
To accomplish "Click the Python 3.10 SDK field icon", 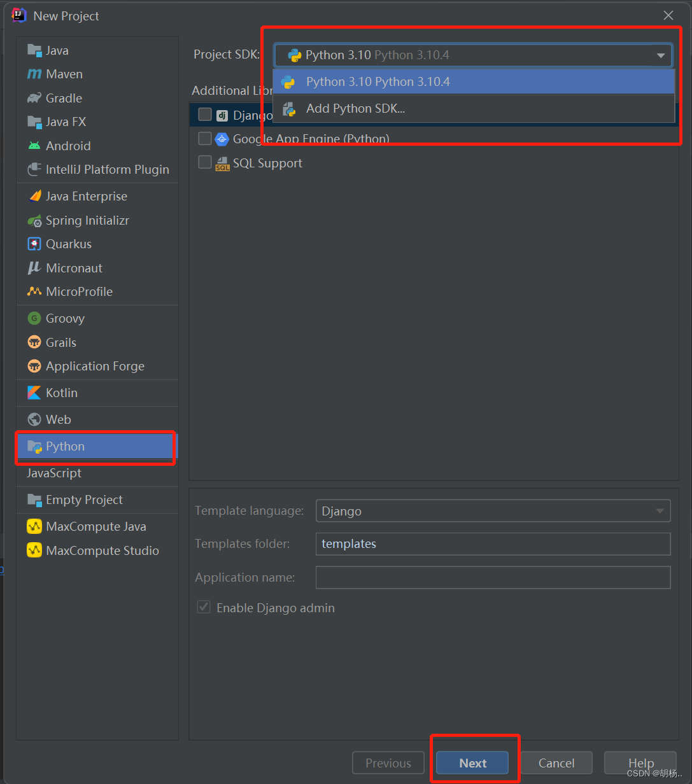I will pyautogui.click(x=294, y=55).
